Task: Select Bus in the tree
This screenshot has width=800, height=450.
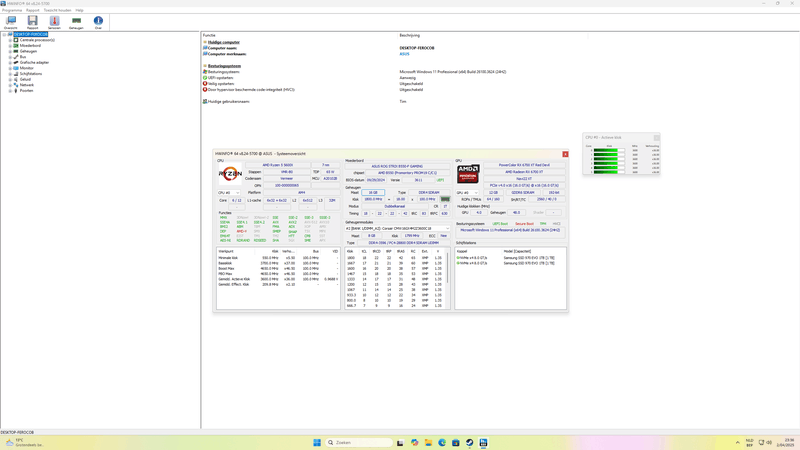Action: point(23,57)
